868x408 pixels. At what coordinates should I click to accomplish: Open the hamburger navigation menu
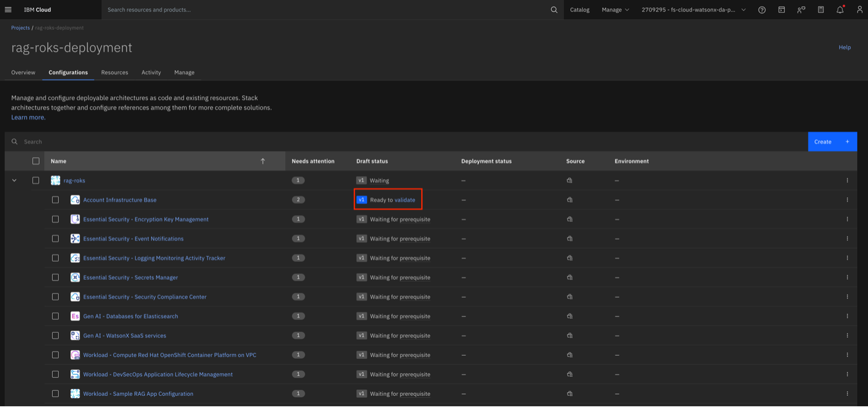(x=8, y=10)
